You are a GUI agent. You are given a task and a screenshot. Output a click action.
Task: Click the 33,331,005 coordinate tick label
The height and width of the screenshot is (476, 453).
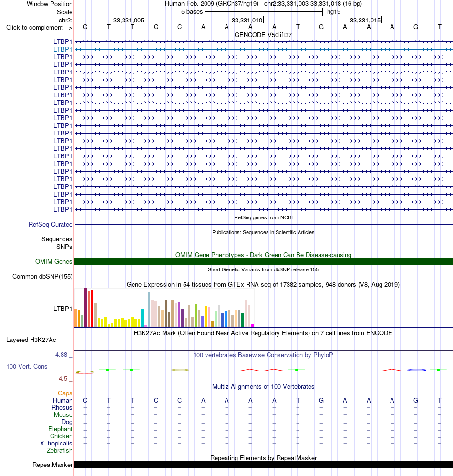(x=129, y=20)
